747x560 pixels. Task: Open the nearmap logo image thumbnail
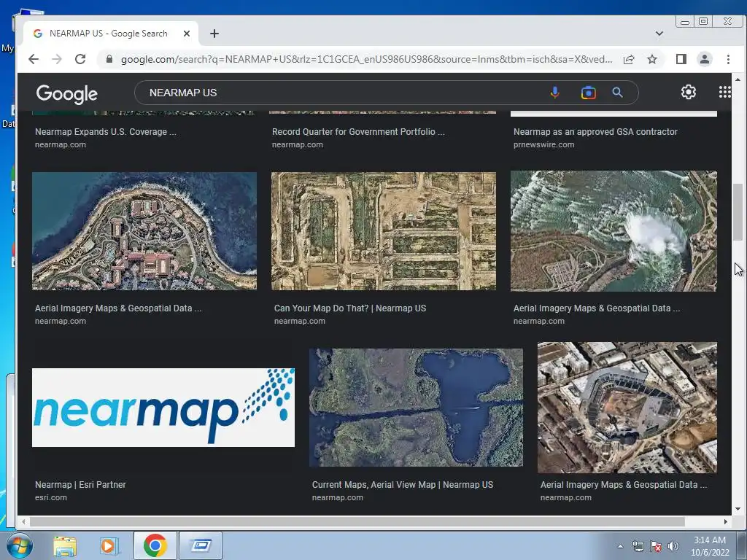(163, 407)
